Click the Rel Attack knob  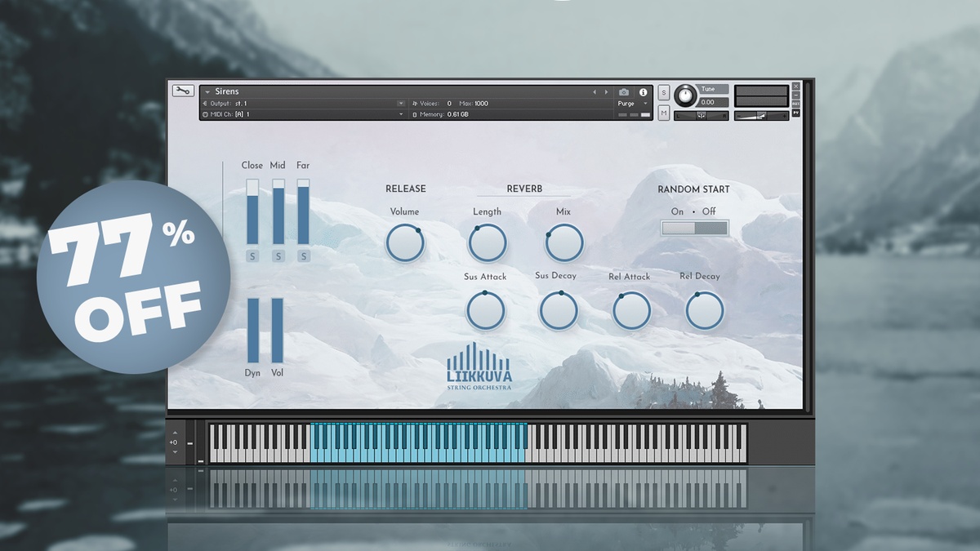pyautogui.click(x=631, y=311)
